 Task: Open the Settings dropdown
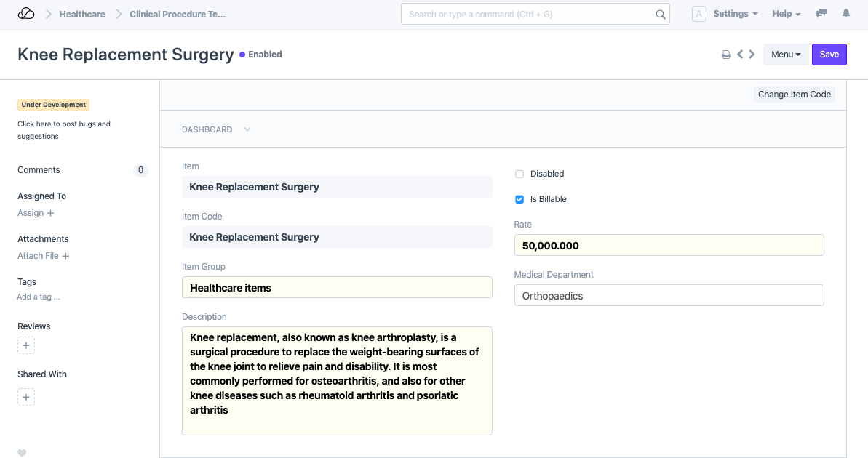point(735,14)
